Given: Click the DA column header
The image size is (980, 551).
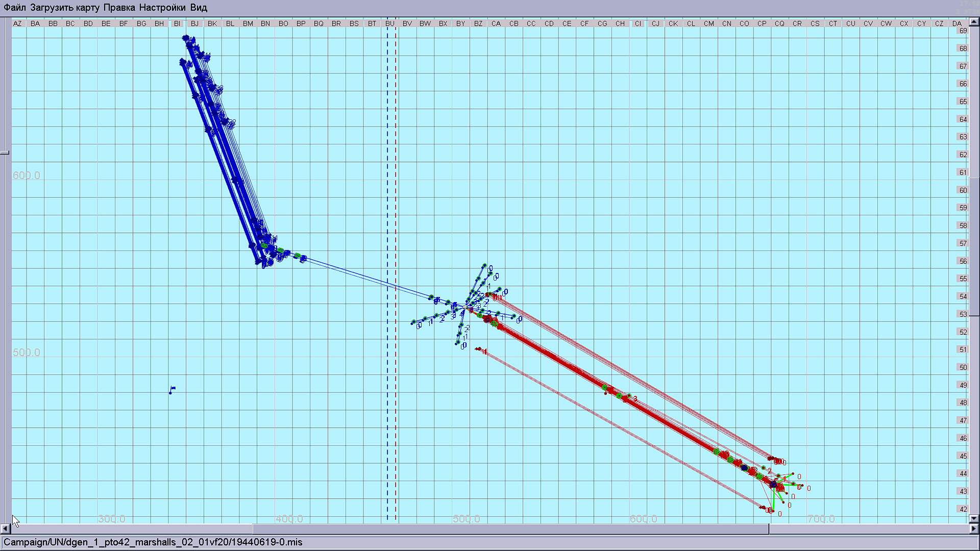Looking at the screenshot, I should 957,23.
